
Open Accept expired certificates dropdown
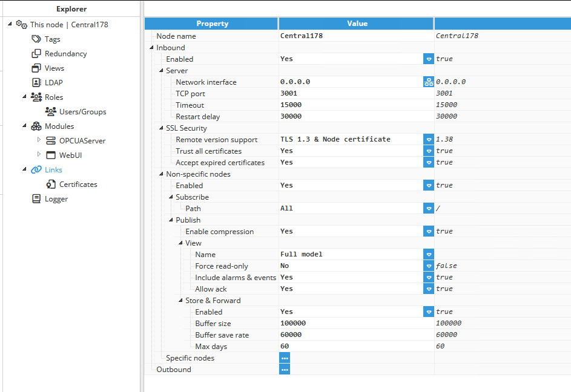coord(429,163)
